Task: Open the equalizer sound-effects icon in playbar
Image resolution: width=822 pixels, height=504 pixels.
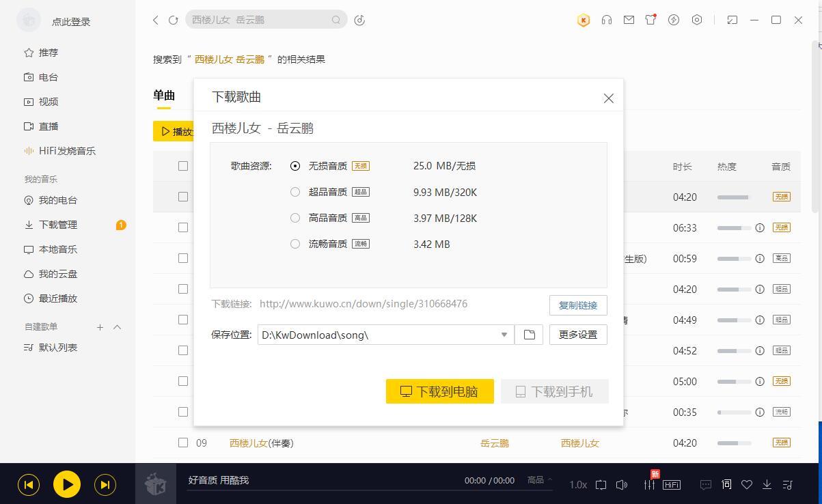Action: pos(648,484)
